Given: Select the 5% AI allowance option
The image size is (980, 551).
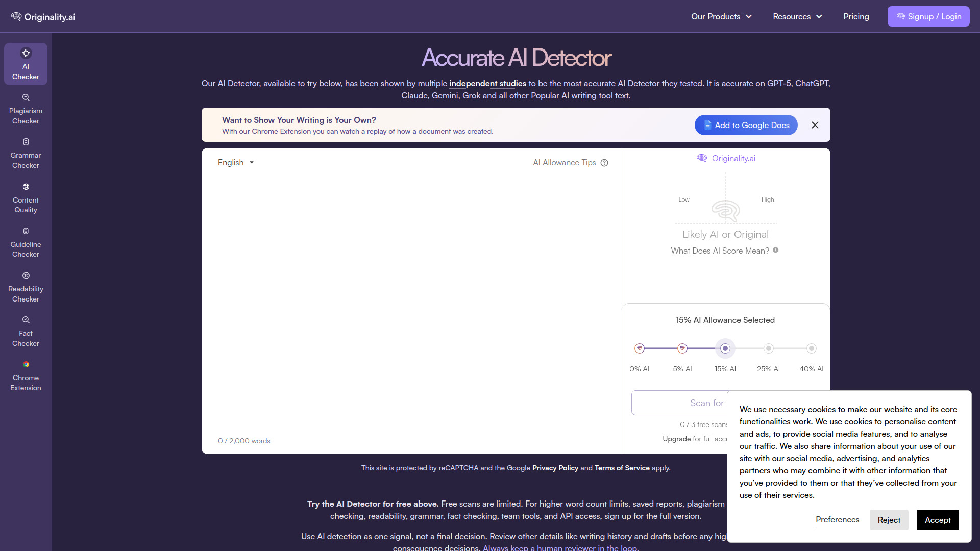Looking at the screenshot, I should (682, 348).
